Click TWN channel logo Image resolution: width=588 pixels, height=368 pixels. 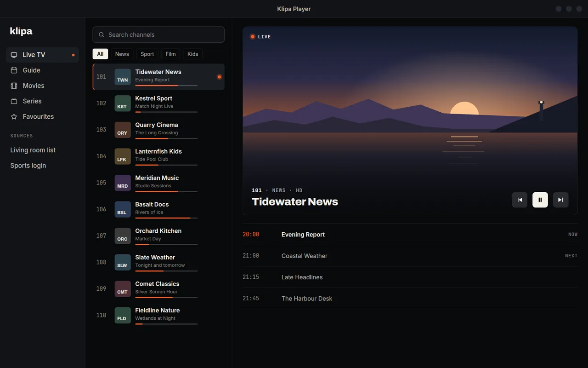coord(123,77)
